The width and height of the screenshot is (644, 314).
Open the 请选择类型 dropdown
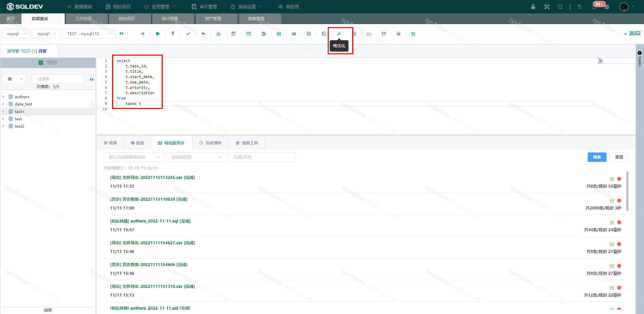[196, 157]
